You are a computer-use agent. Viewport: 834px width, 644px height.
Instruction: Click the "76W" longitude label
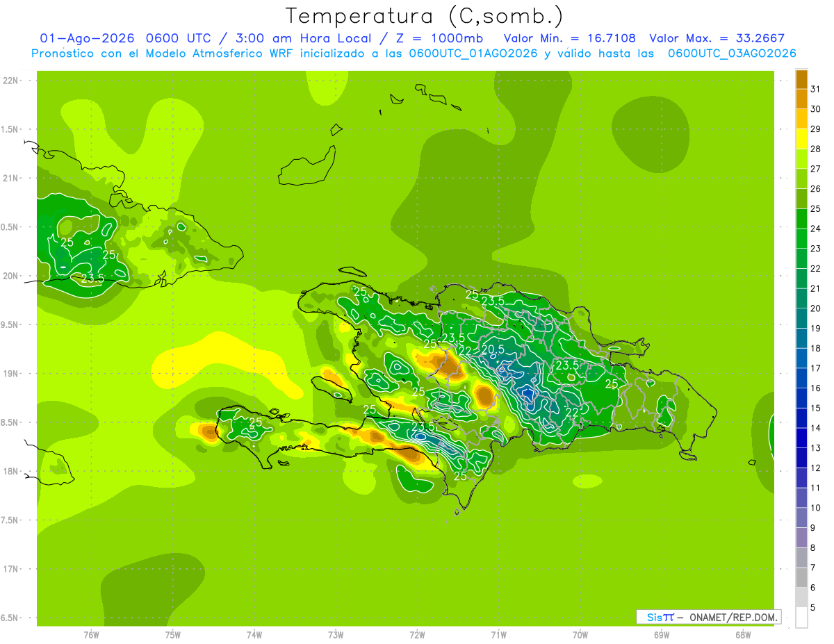(91, 635)
